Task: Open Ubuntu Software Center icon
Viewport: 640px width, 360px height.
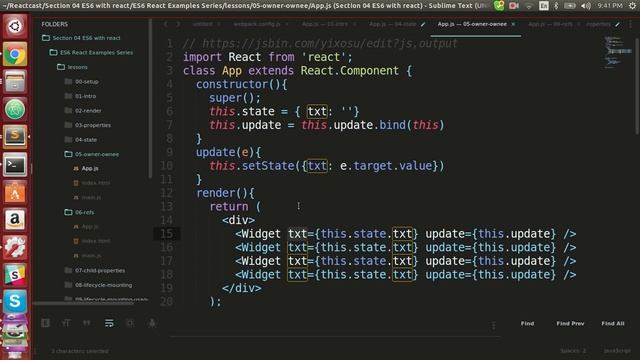Action: pos(15,192)
